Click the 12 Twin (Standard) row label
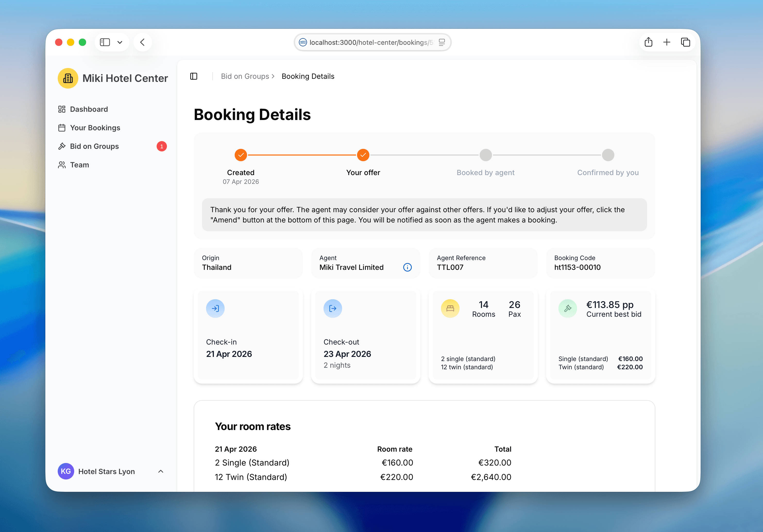The image size is (763, 532). 251,477
